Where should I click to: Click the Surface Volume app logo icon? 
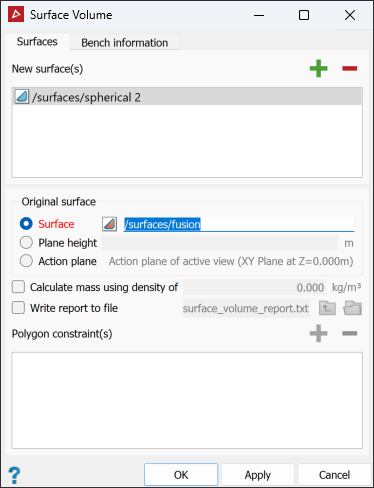click(x=16, y=15)
